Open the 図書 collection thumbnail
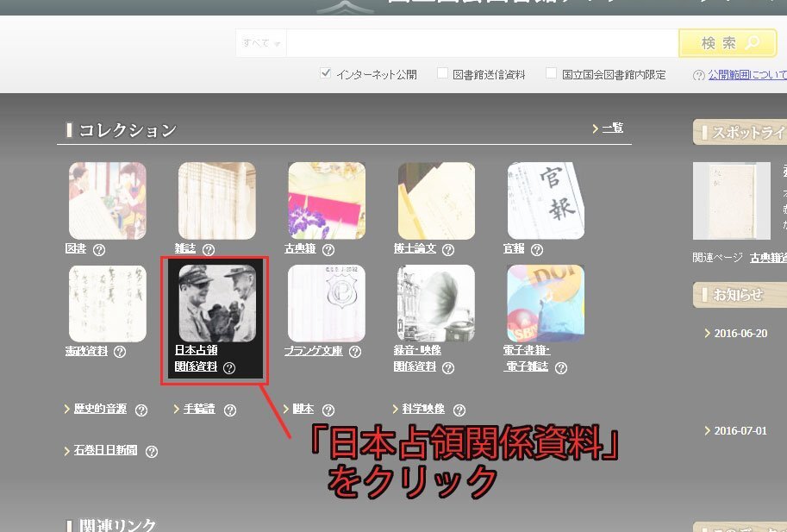 click(108, 201)
